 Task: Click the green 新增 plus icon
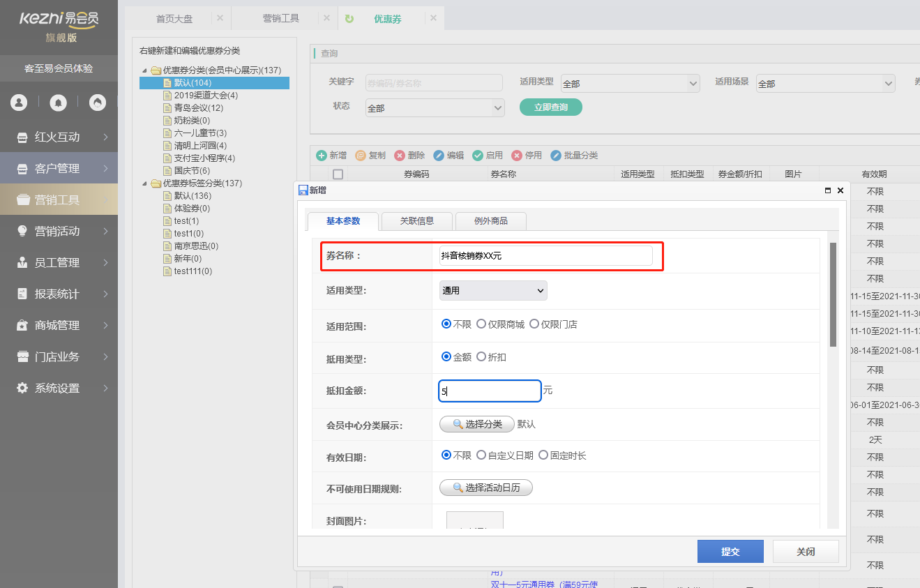click(322, 156)
